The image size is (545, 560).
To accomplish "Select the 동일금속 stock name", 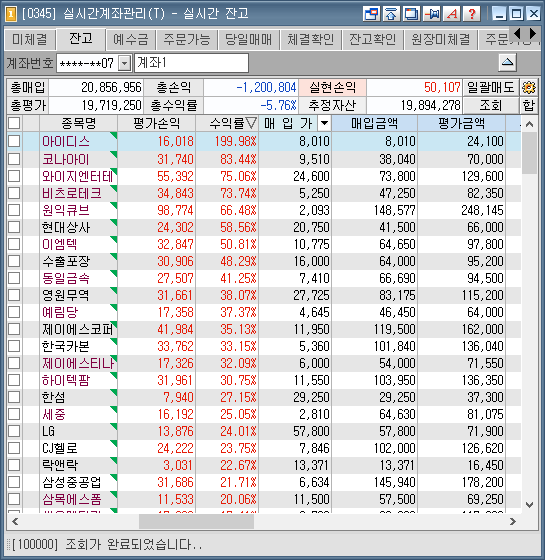I will [x=66, y=278].
